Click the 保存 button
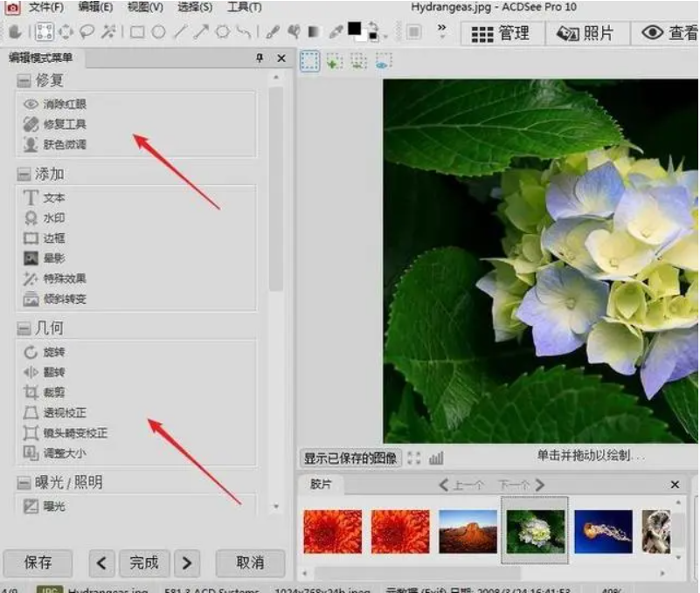 38,562
